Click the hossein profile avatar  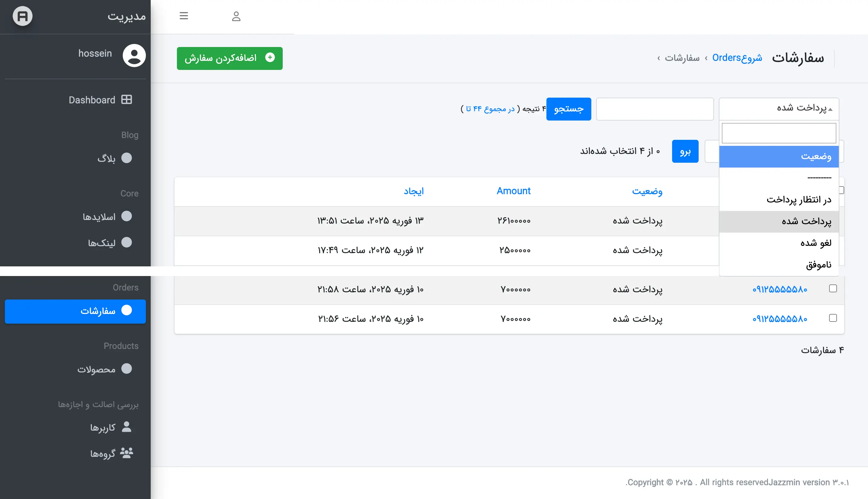(134, 55)
